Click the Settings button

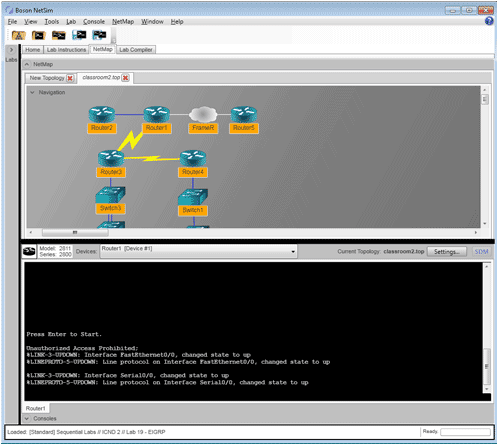coord(447,252)
